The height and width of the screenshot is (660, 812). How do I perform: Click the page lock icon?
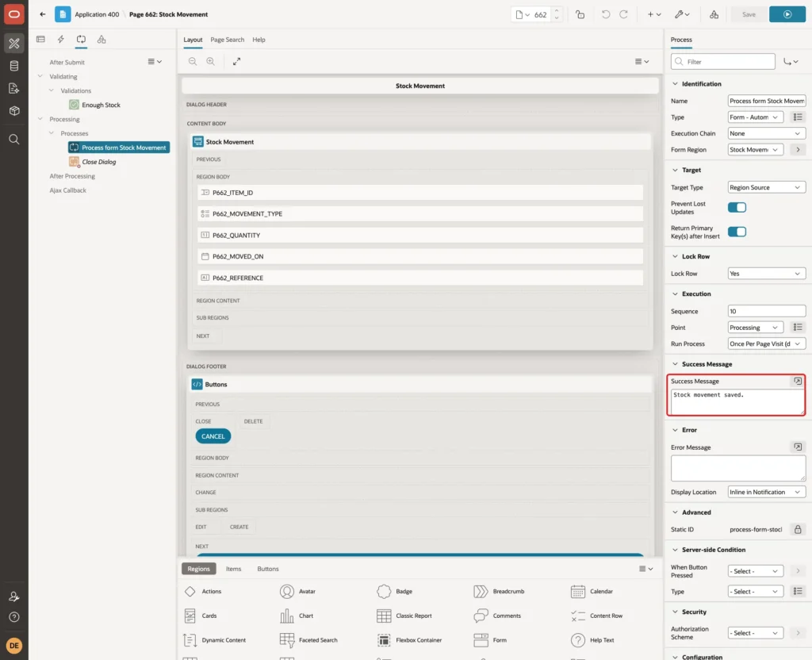(580, 14)
